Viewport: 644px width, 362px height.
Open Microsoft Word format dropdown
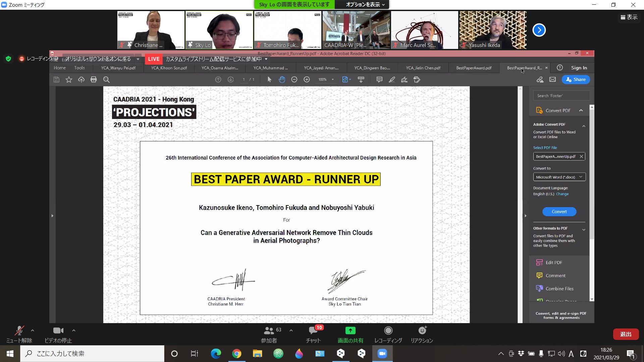click(559, 177)
